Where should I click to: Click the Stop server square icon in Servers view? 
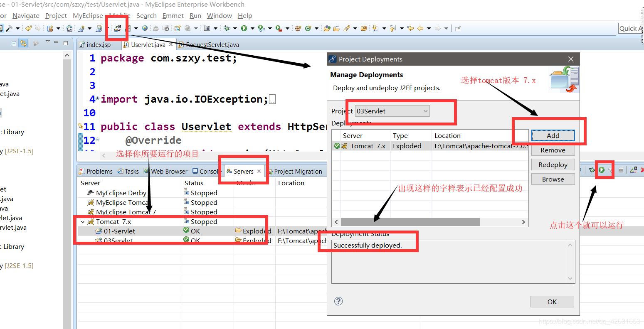(x=621, y=170)
